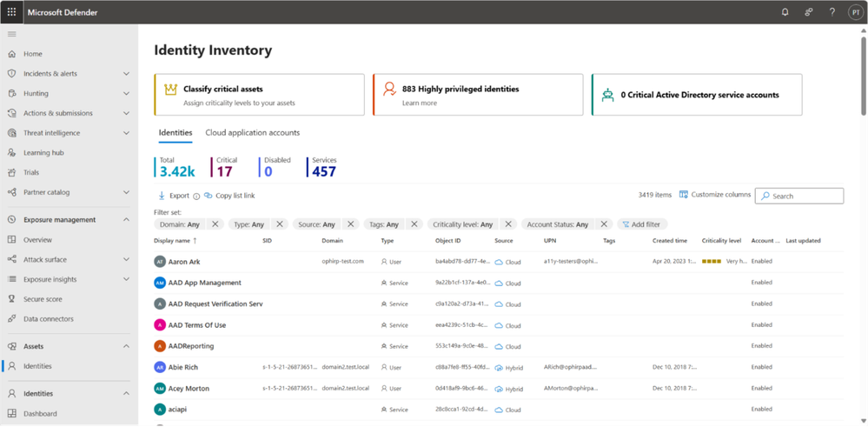Remove the Domain: Any filter
Image resolution: width=868 pixels, height=427 pixels.
coord(215,224)
